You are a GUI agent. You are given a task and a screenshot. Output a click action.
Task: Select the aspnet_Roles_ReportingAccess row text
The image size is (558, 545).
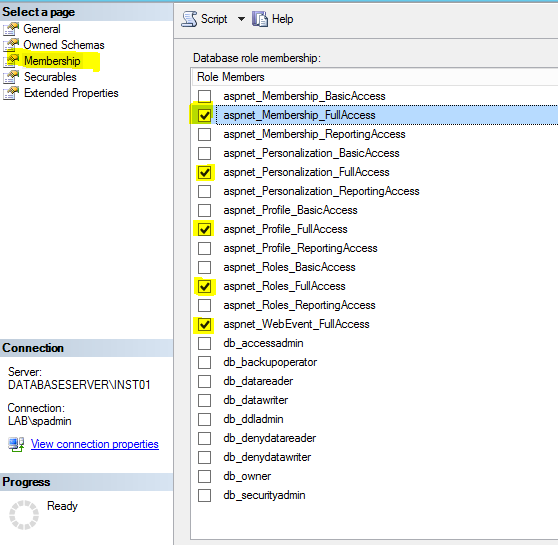tap(299, 305)
